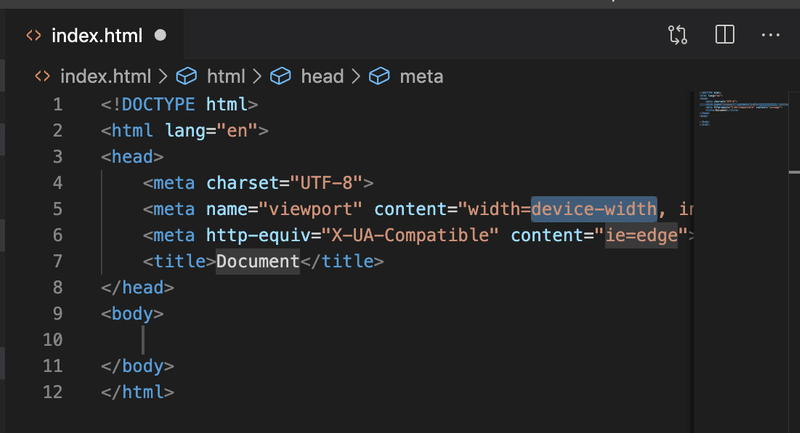Select the index.html editor tab label
Viewport: 800px width, 433px height.
96,36
